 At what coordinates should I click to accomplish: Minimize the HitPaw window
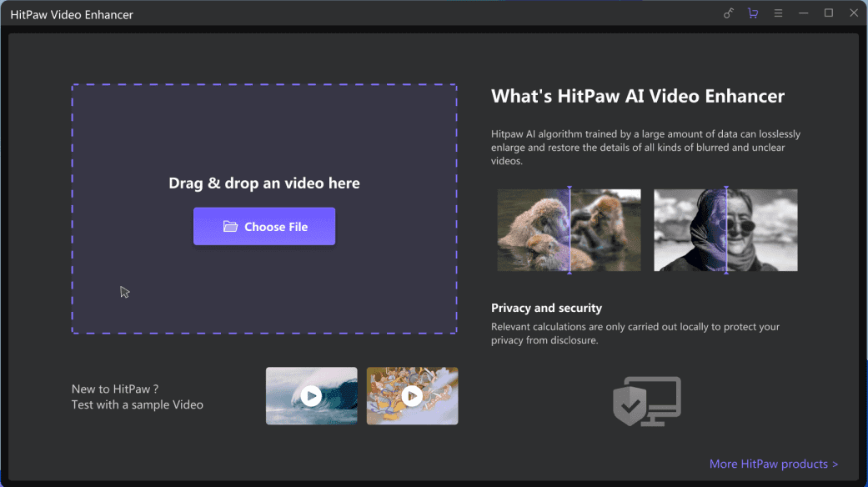(803, 13)
